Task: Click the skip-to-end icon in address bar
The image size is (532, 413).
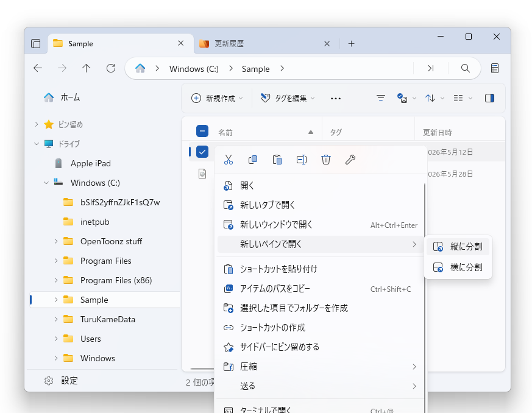Action: pos(431,68)
